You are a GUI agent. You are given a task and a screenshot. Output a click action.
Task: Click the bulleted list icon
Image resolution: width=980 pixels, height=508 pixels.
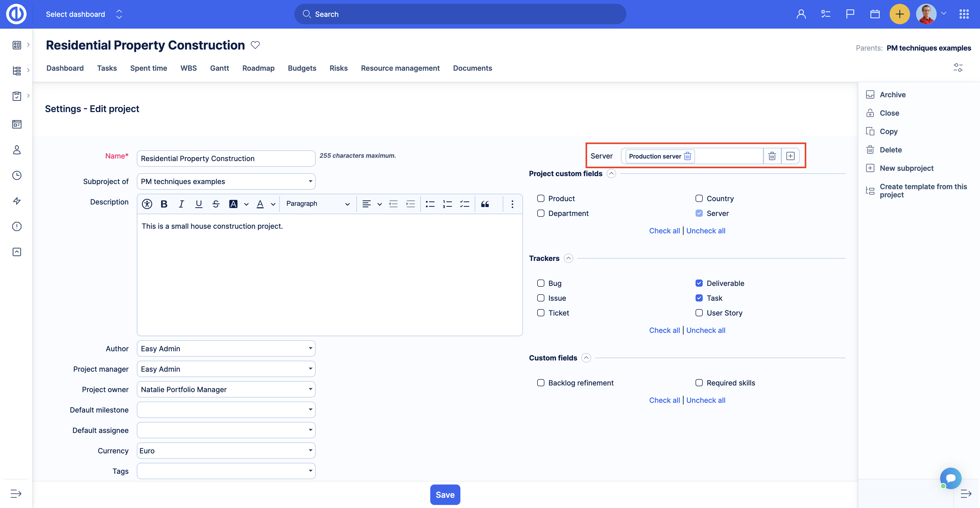coord(430,204)
